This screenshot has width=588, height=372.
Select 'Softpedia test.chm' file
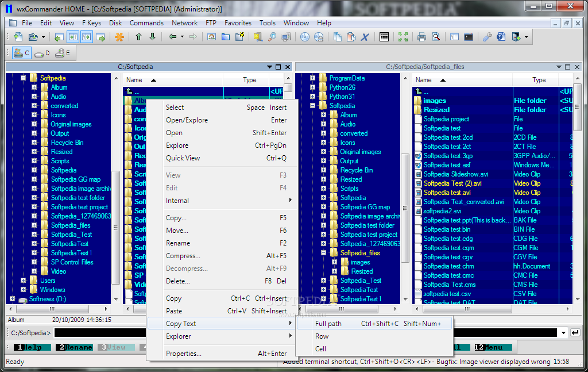click(448, 266)
